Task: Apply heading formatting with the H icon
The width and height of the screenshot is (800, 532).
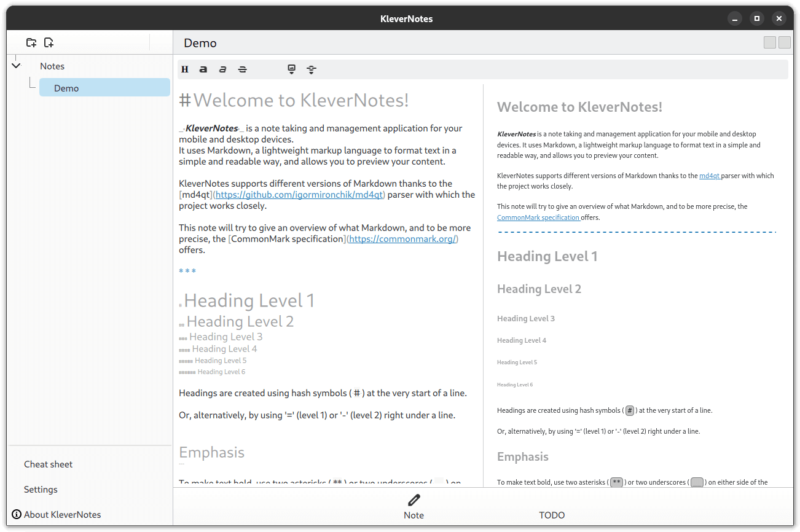Action: click(x=185, y=69)
